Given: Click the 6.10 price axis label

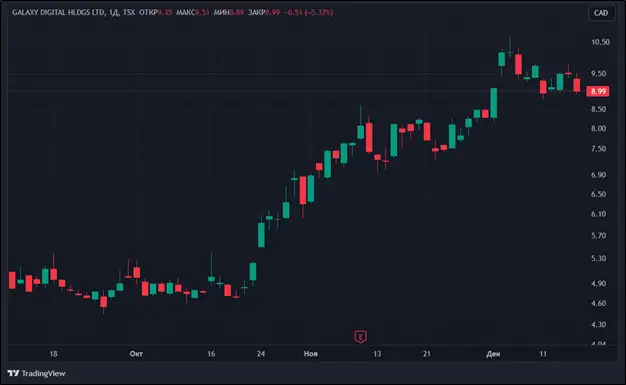Looking at the screenshot, I should [x=598, y=214].
